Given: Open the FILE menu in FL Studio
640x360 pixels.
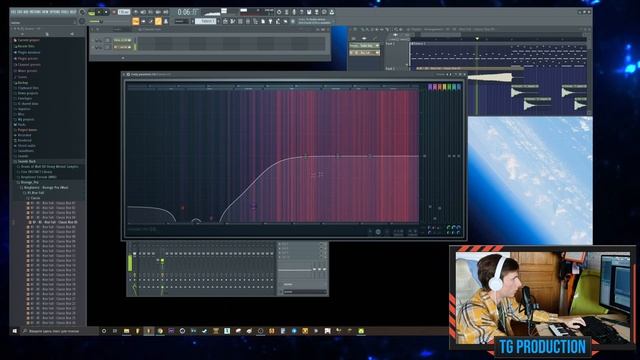Looking at the screenshot, I should (13, 12).
